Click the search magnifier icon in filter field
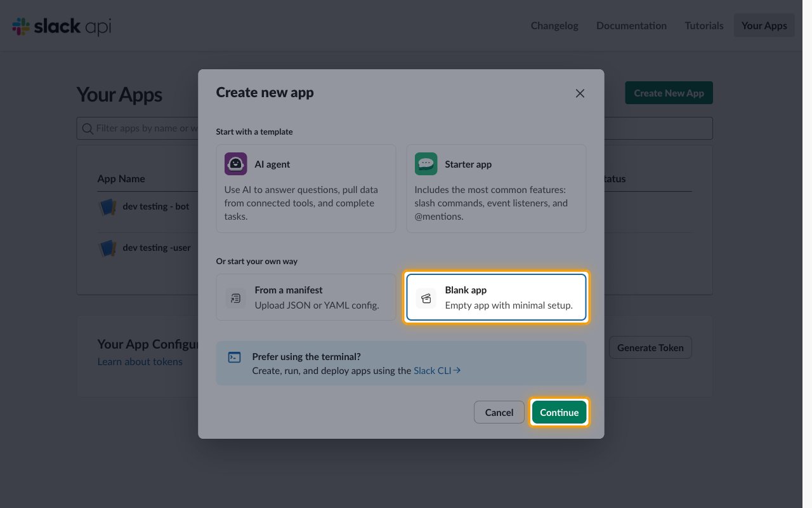This screenshot has width=812, height=508. [88, 128]
